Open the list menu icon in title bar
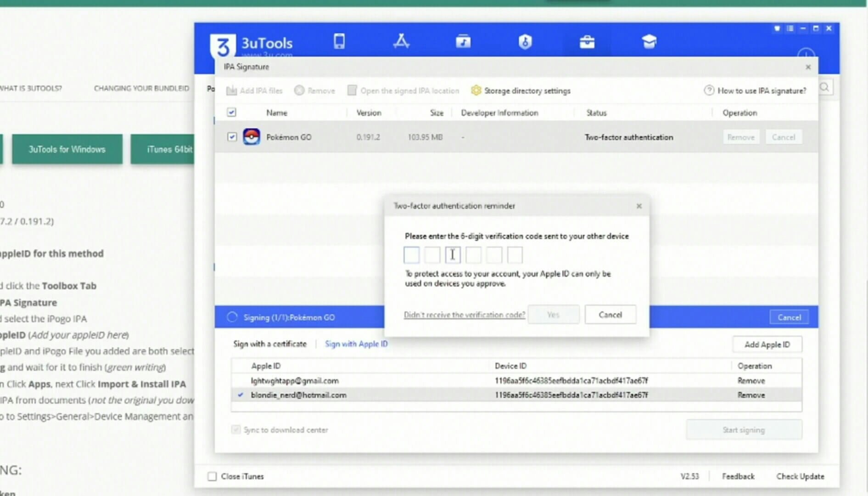 790,28
